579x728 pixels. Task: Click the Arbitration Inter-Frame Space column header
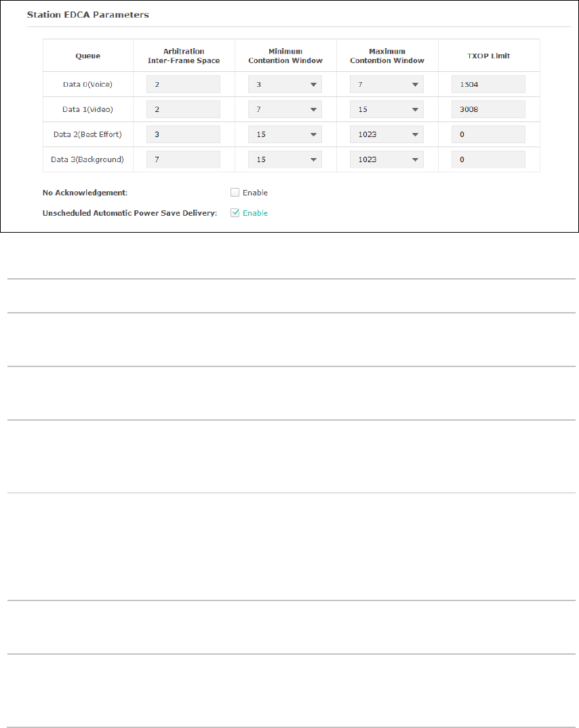(x=184, y=56)
